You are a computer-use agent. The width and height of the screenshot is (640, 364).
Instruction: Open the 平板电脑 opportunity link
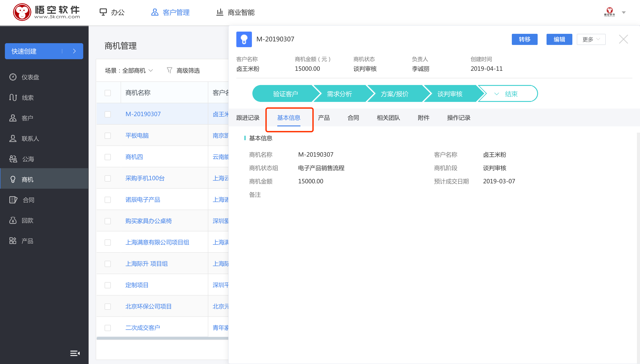point(137,135)
